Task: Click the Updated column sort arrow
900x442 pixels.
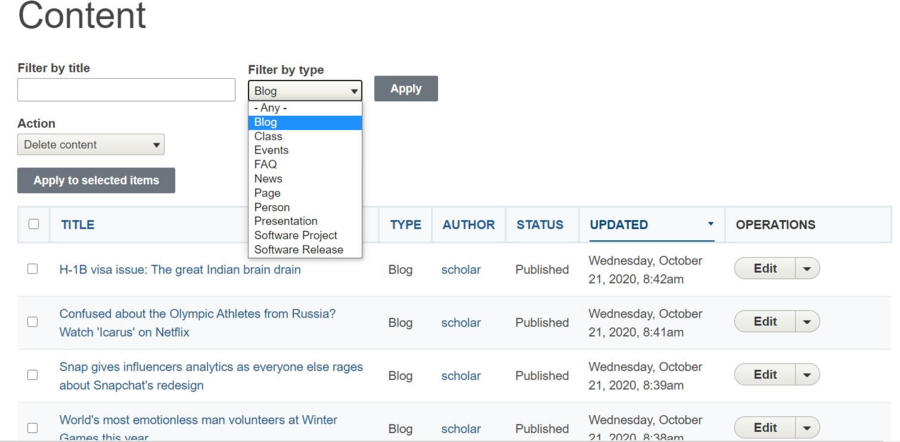Action: (x=710, y=224)
